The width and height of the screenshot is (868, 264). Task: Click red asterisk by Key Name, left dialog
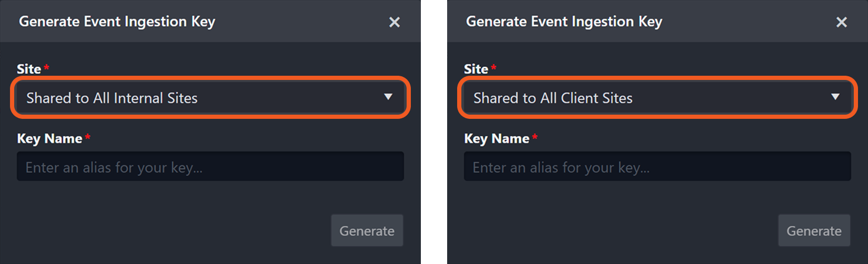[x=88, y=137]
